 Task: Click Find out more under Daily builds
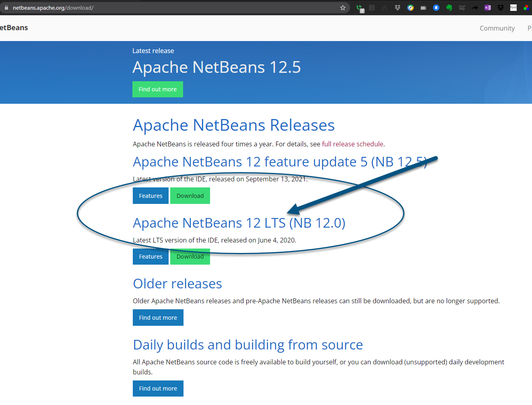click(x=158, y=389)
